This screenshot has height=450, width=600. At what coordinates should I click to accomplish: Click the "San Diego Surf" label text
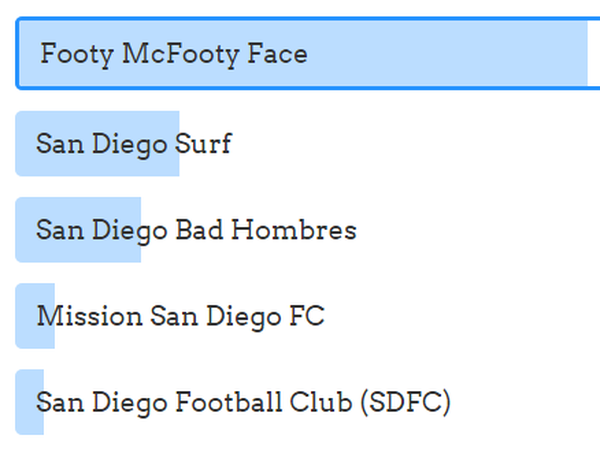pos(133,144)
